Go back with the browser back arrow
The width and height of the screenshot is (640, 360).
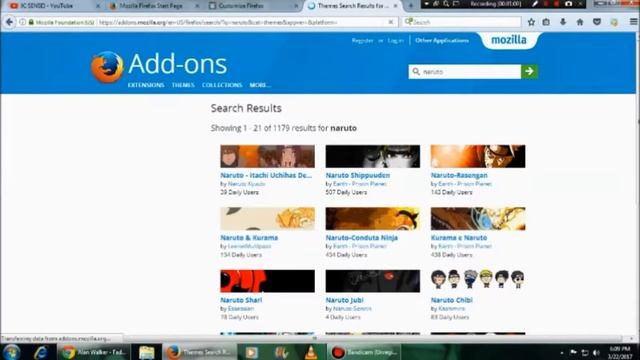tap(9, 22)
